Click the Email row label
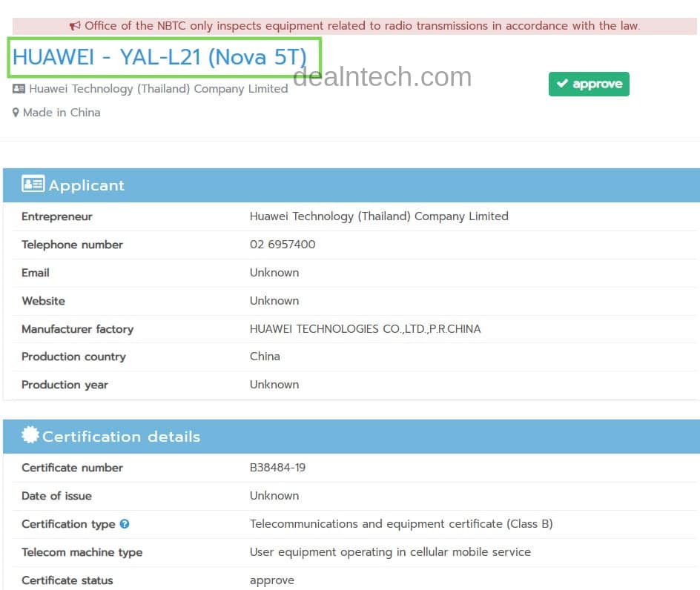 pos(36,273)
